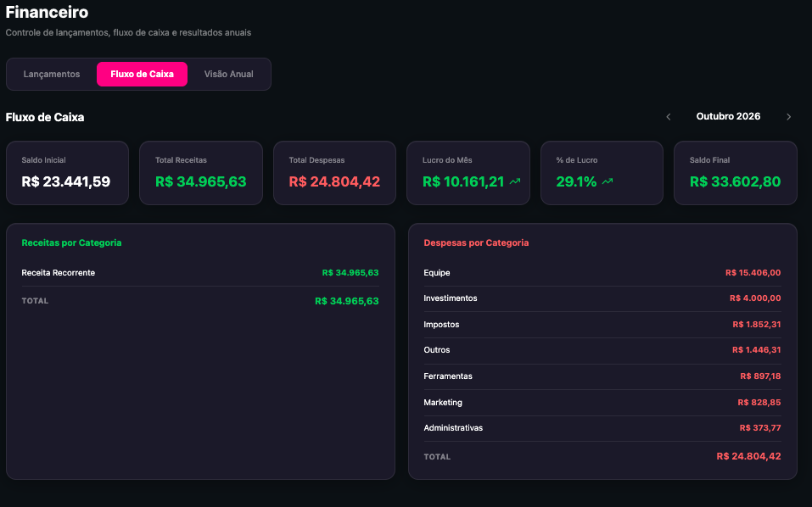Select the Equipe expense row label
Viewport: 812px width, 507px height.
tap(437, 273)
